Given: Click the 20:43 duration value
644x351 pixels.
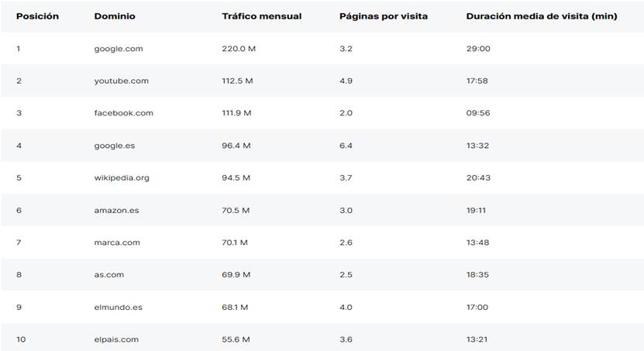Looking at the screenshot, I should click(x=477, y=177).
